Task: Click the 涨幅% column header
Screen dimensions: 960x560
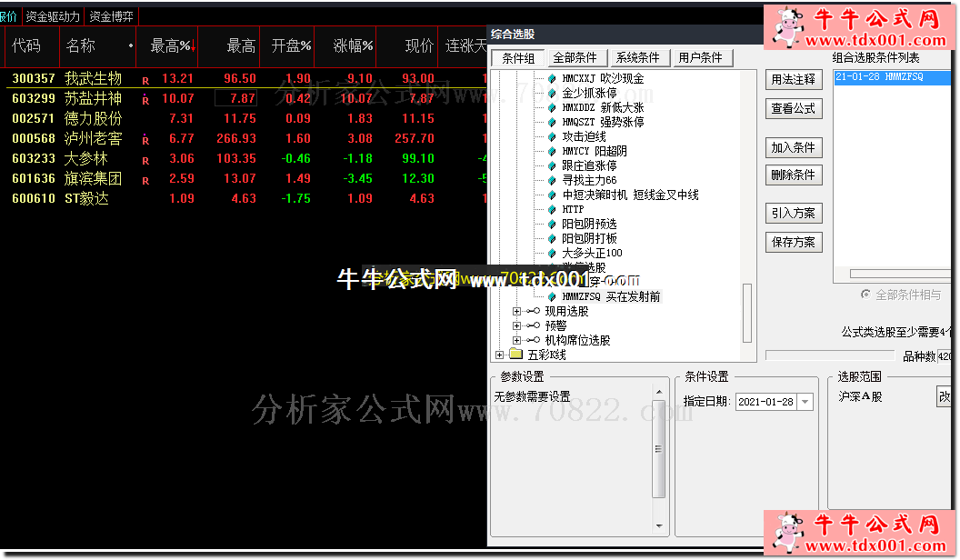Action: click(345, 45)
